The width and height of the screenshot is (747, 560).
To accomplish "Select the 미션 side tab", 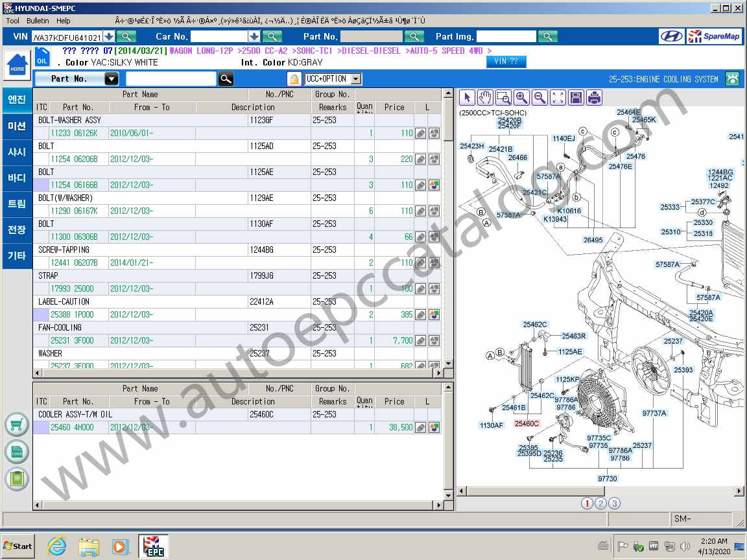I will [x=17, y=126].
